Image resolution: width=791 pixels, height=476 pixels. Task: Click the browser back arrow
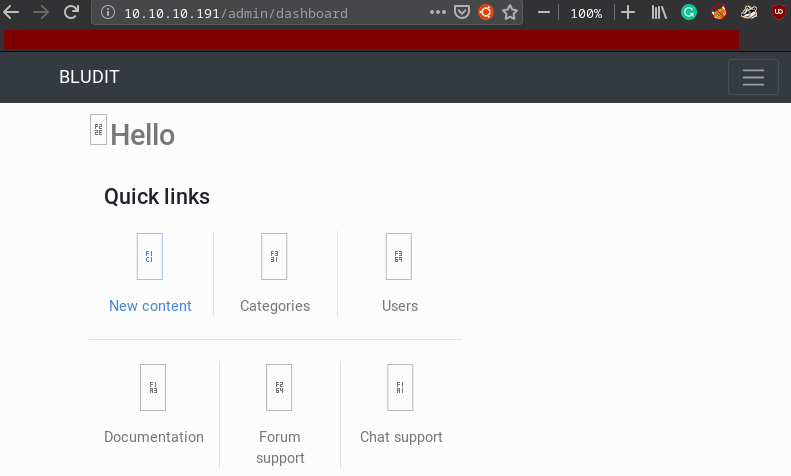pos(11,13)
